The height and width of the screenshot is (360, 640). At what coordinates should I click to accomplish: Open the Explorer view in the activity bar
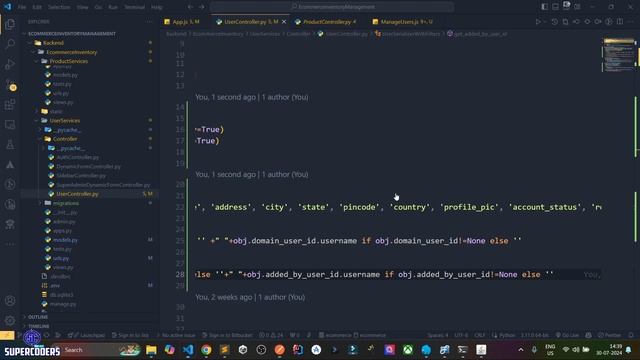click(10, 24)
